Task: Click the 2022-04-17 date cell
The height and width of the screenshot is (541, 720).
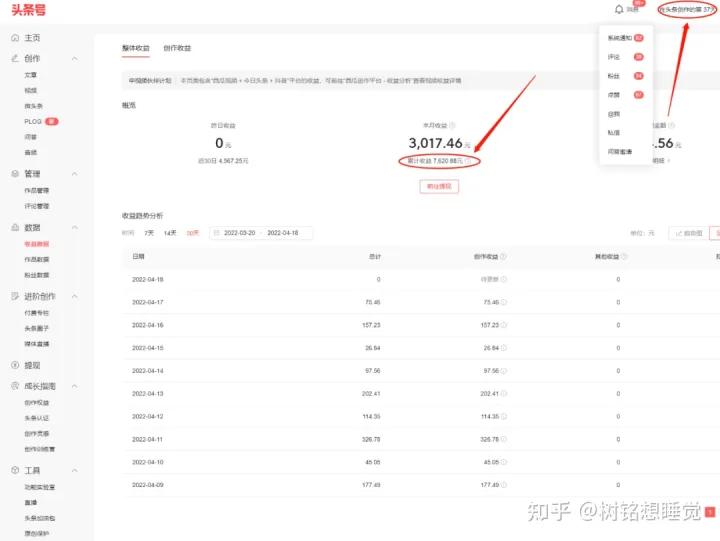Action: pos(148,302)
